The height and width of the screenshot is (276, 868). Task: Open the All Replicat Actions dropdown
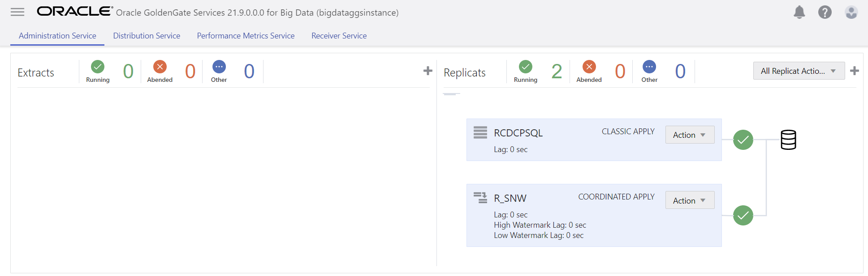click(x=799, y=71)
